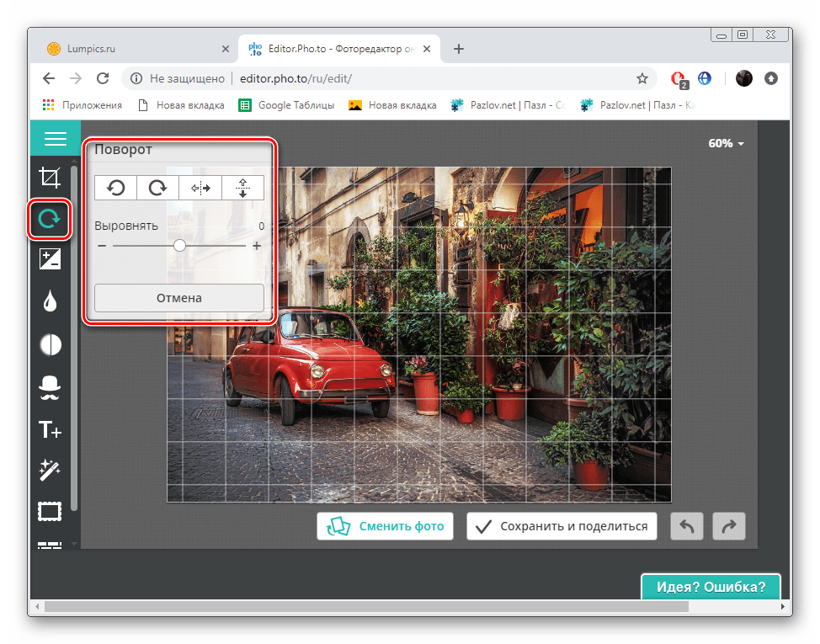820x644 pixels.
Task: Click the left arrow of horizontal scrollbar
Action: [x=36, y=606]
